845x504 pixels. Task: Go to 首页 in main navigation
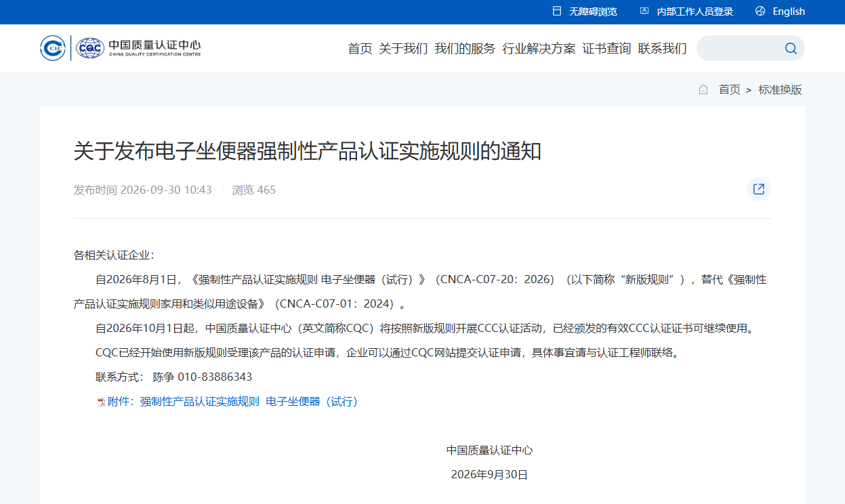tap(360, 48)
